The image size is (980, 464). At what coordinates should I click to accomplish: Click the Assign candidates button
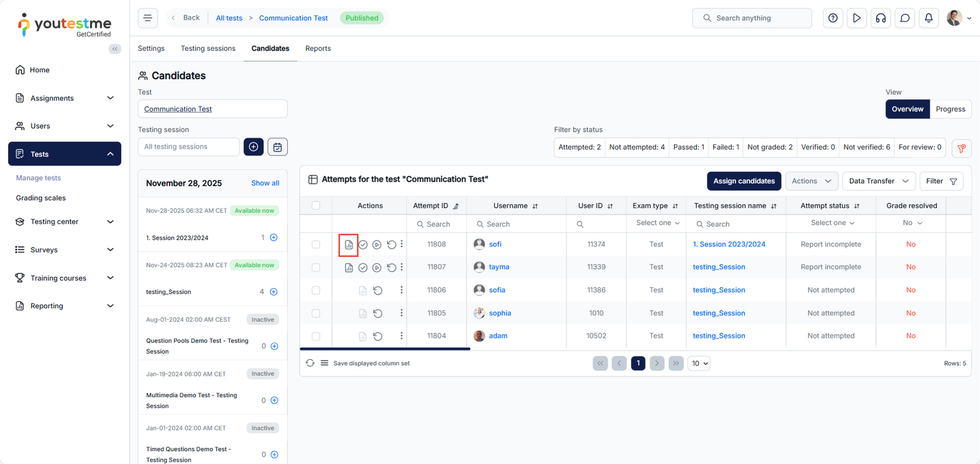click(x=744, y=181)
